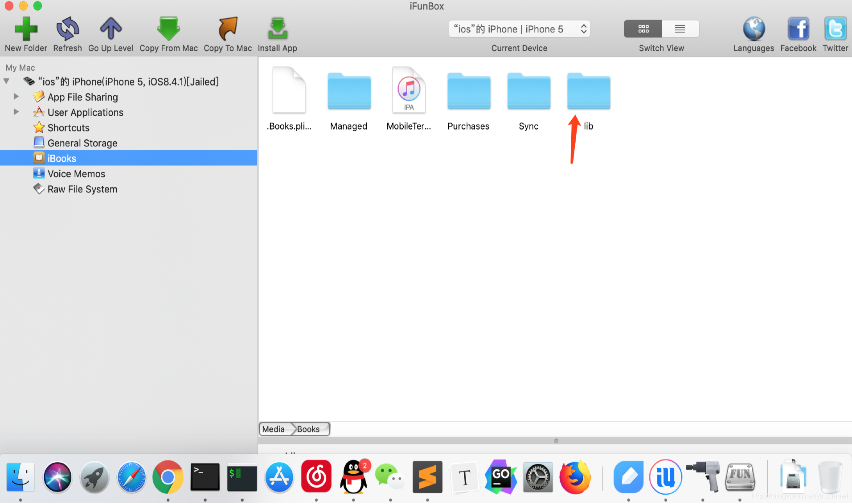Screen dimensions: 852x504
Task: Select App File Sharing in sidebar
Action: [x=82, y=97]
